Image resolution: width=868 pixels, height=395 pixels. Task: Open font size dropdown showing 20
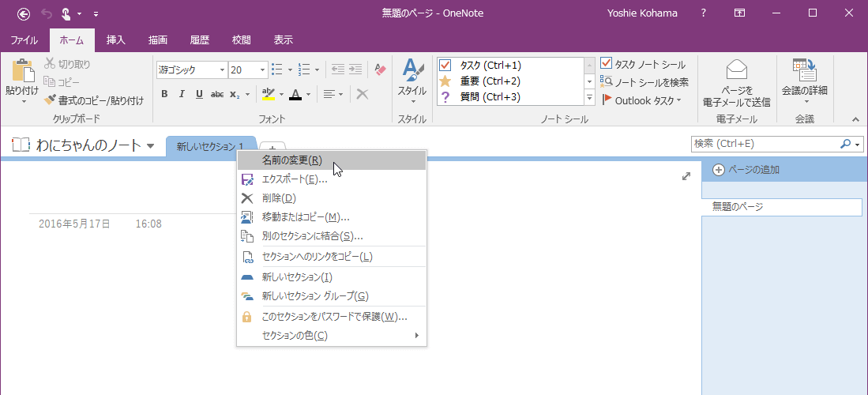(263, 70)
